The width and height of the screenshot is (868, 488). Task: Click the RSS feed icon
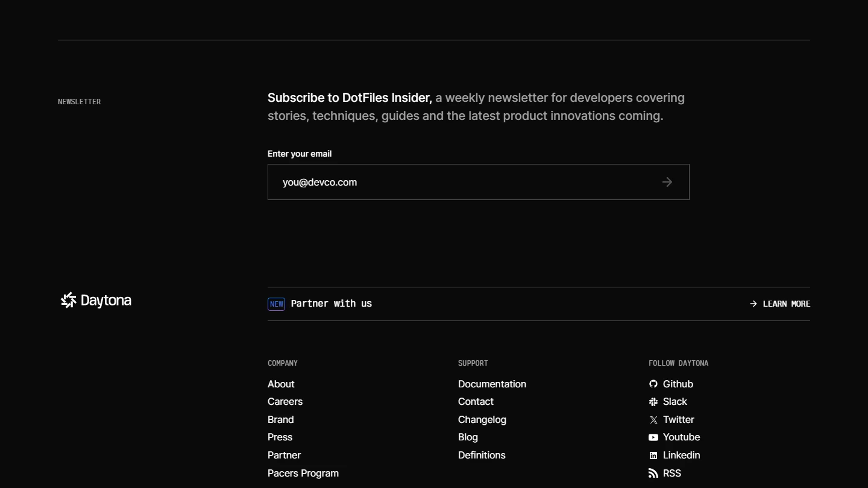tap(653, 474)
